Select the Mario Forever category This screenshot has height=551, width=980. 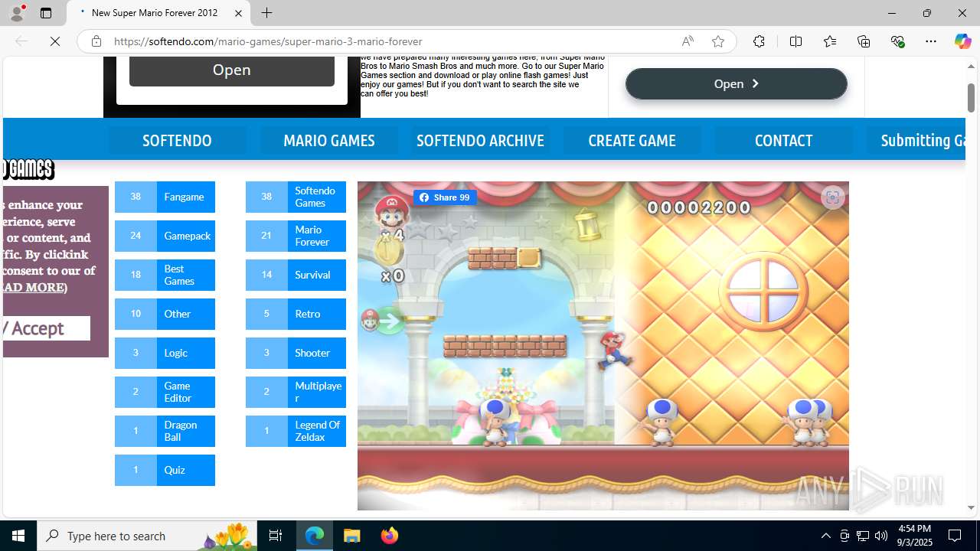[296, 236]
